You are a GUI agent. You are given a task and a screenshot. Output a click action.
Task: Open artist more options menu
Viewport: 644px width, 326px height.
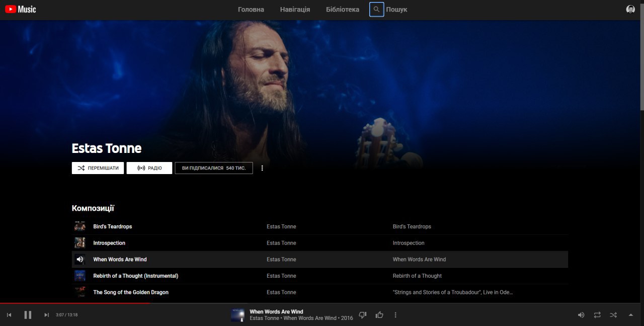[x=262, y=168]
